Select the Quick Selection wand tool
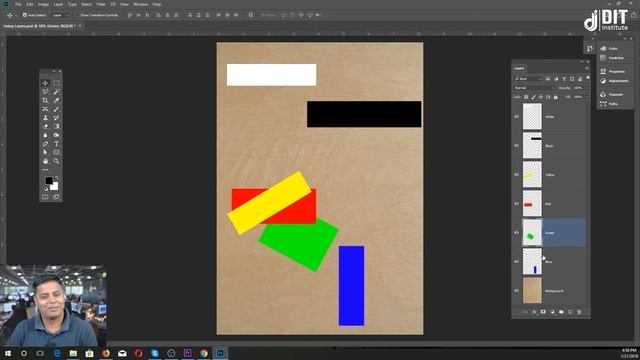 tap(56, 91)
